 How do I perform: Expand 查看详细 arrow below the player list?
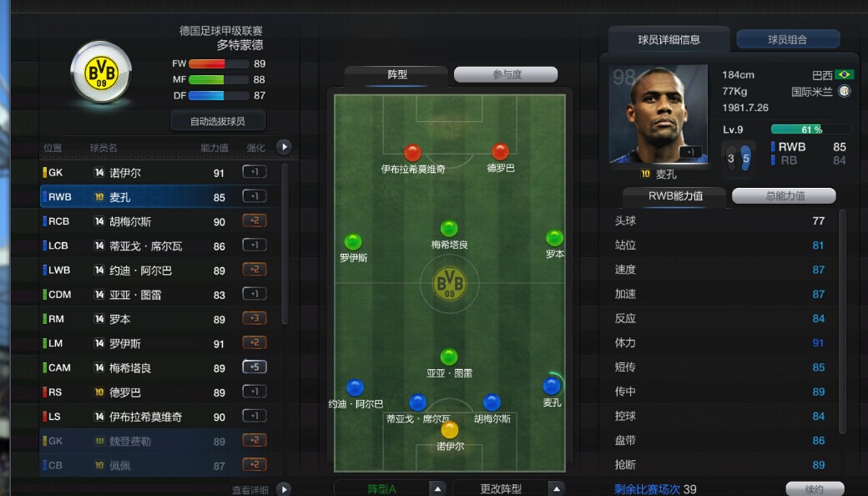tap(284, 489)
